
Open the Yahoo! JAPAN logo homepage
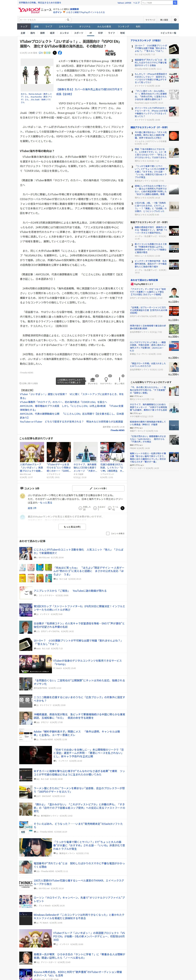coord(29,10)
